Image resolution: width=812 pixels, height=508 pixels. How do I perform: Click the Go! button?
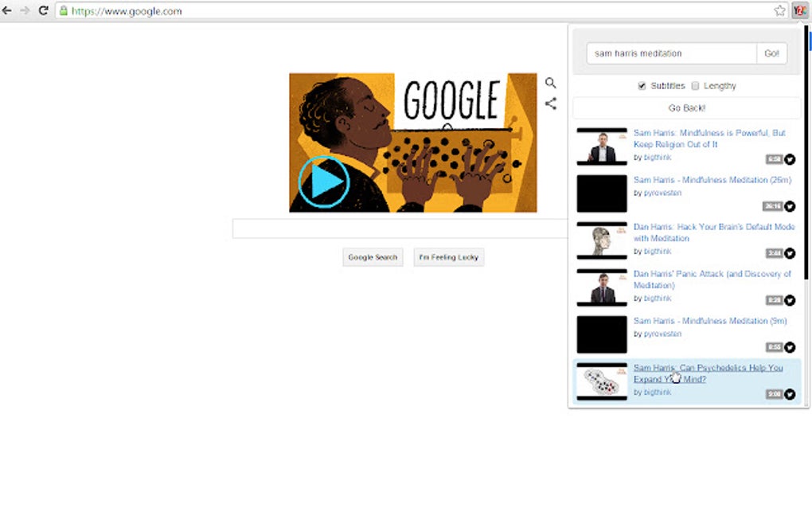pos(771,53)
